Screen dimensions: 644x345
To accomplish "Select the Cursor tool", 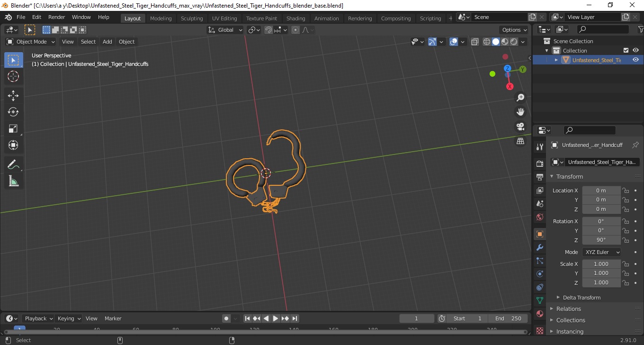I will (13, 76).
